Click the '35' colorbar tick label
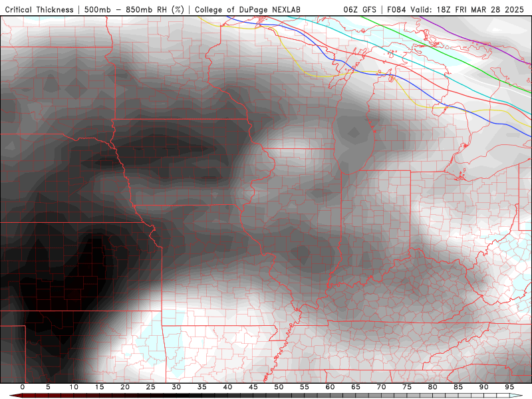This screenshot has width=532, height=399. point(202,387)
